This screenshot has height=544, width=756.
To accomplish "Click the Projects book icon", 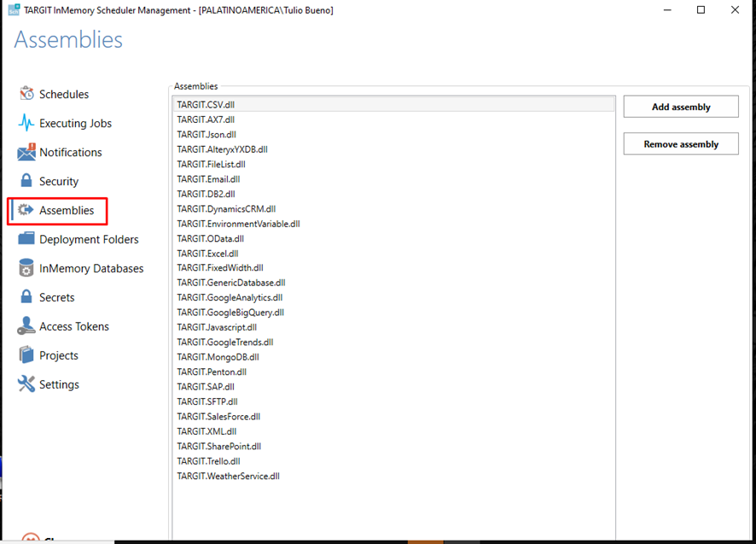I will tap(26, 354).
